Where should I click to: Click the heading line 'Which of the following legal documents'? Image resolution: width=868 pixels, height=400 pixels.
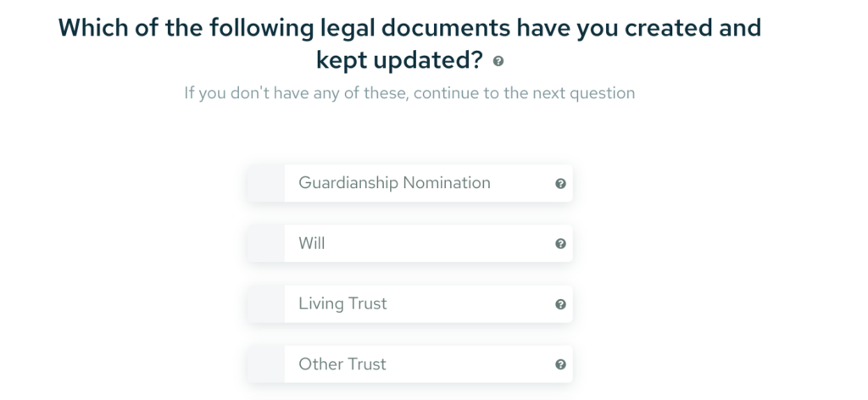click(x=284, y=28)
